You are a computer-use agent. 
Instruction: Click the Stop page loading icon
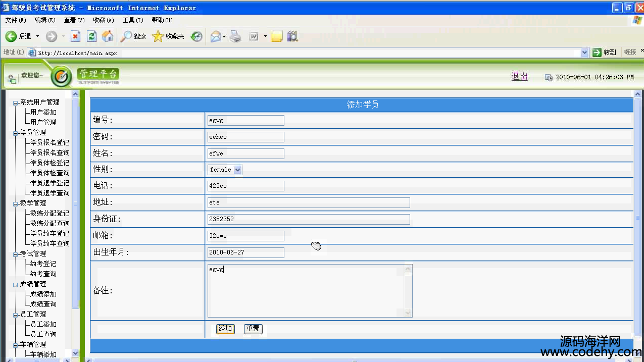[x=76, y=36]
